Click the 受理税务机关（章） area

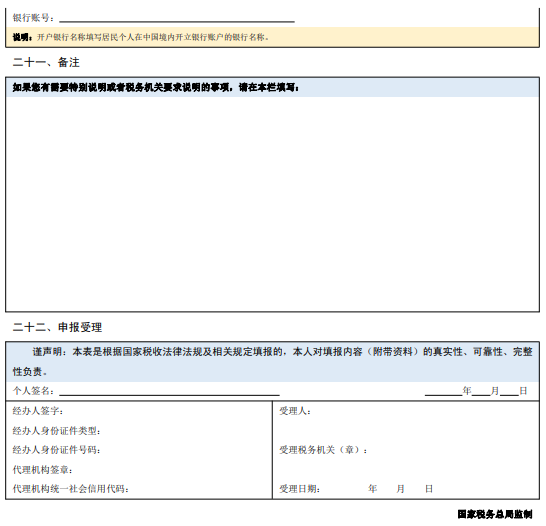pyautogui.click(x=453, y=450)
